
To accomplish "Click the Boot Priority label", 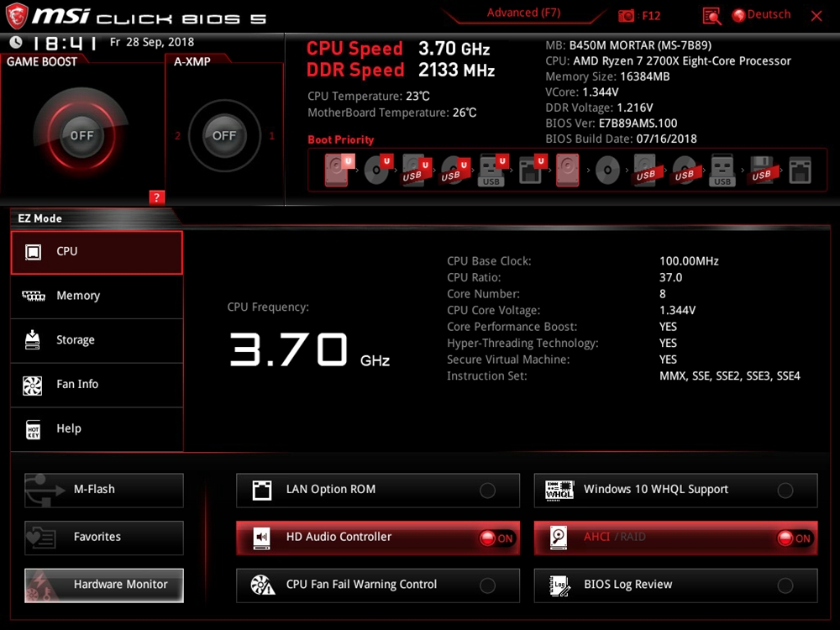I will 341,139.
